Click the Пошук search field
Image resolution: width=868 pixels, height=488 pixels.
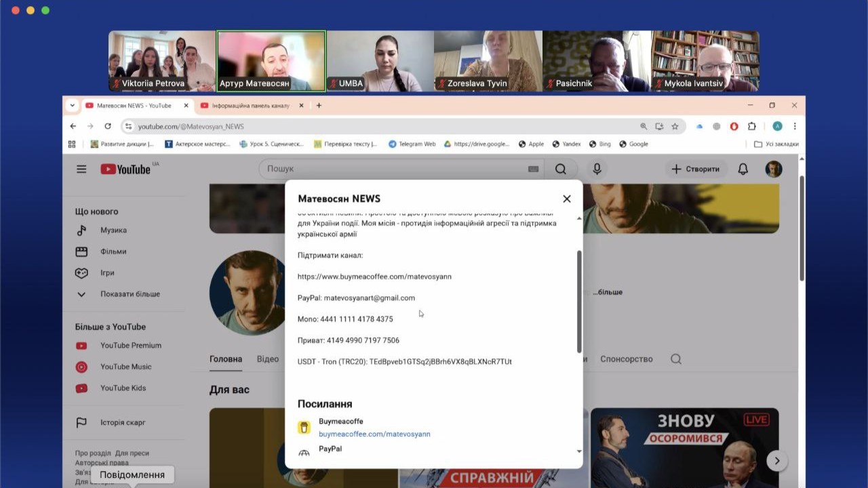[x=393, y=169]
